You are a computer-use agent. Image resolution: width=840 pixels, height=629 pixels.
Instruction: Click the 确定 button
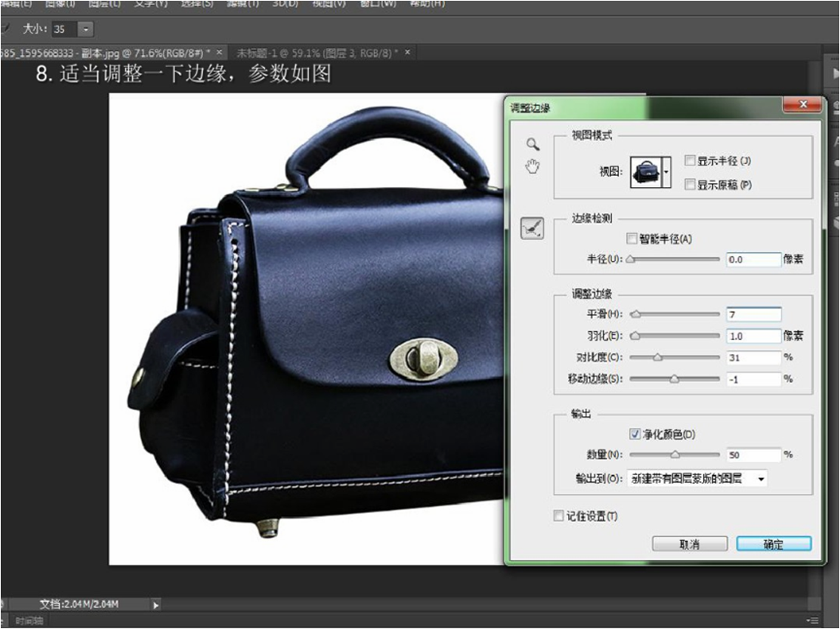tap(773, 544)
